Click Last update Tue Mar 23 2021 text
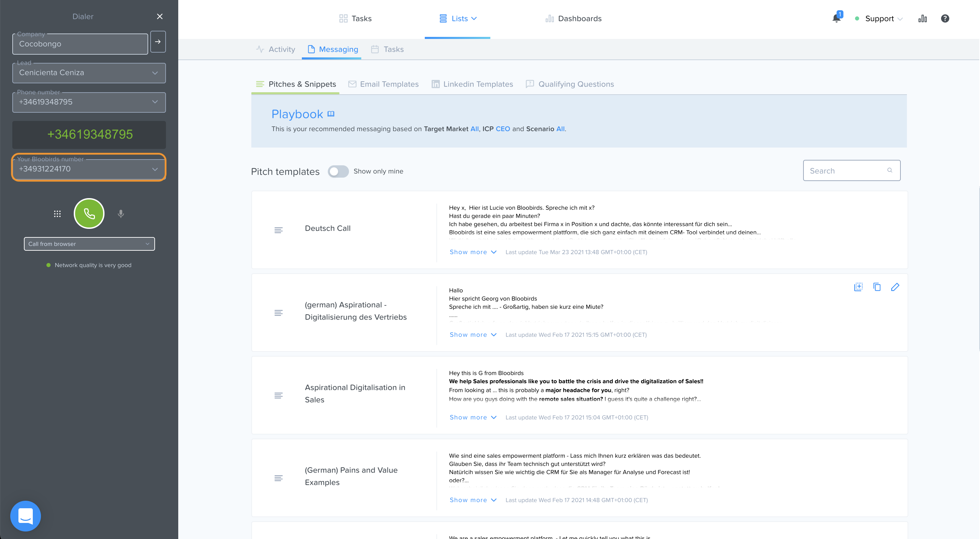The height and width of the screenshot is (539, 980). click(x=576, y=252)
